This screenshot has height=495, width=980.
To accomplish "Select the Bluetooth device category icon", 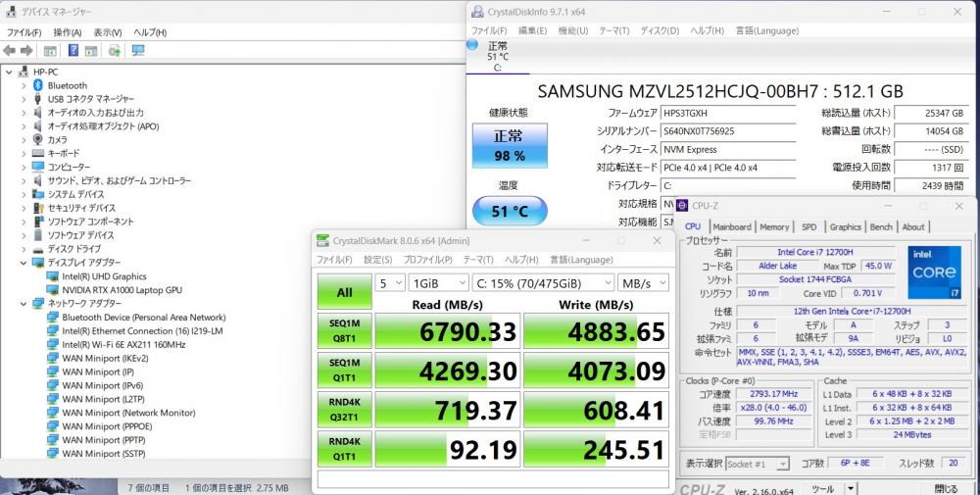I will point(38,85).
